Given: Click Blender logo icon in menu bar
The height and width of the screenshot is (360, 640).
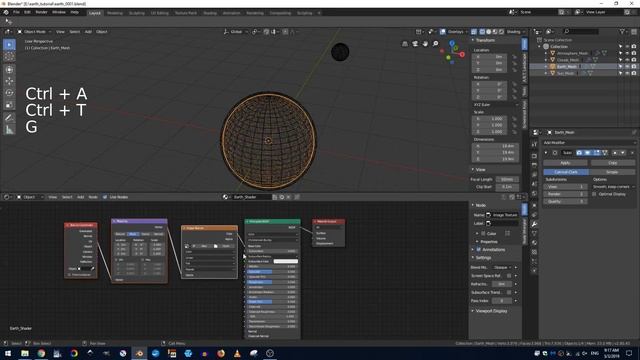Looking at the screenshot, I should coord(6,12).
